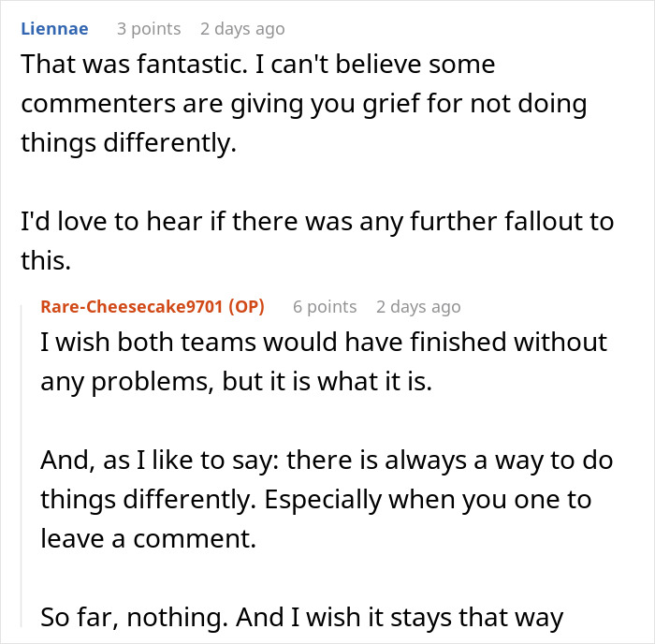Click the line starting "That was fantastic"
Viewport: 655px width, 644px height.
click(x=257, y=66)
